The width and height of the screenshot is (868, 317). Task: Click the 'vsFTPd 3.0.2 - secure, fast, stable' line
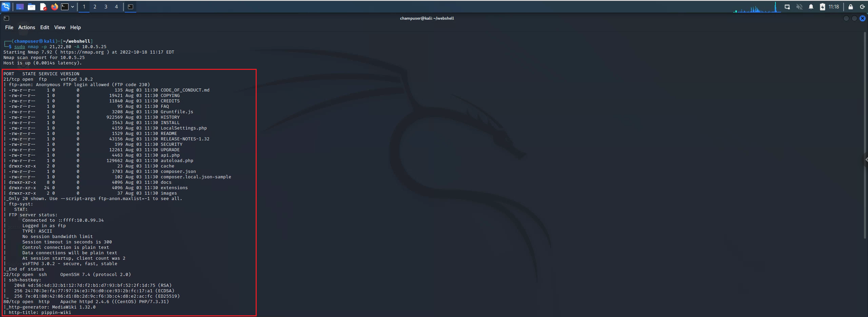70,264
